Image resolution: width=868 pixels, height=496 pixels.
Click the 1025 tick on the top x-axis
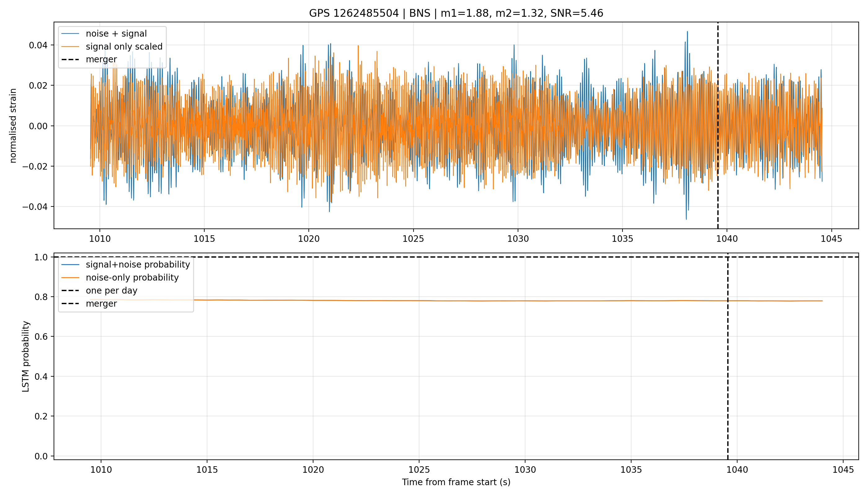(x=413, y=239)
